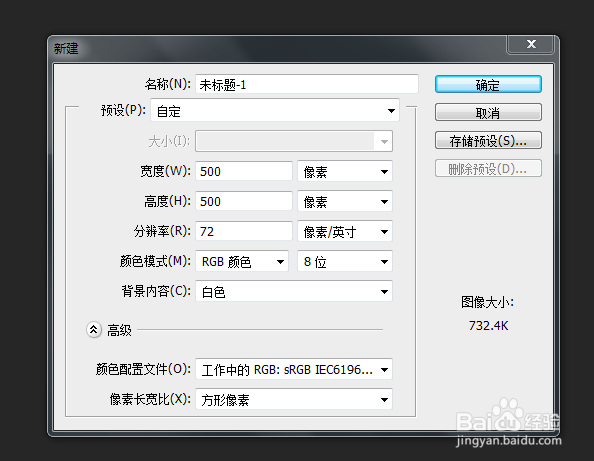Open the 背景内容 dropdown showing 白色
594x461 pixels.
(x=294, y=291)
